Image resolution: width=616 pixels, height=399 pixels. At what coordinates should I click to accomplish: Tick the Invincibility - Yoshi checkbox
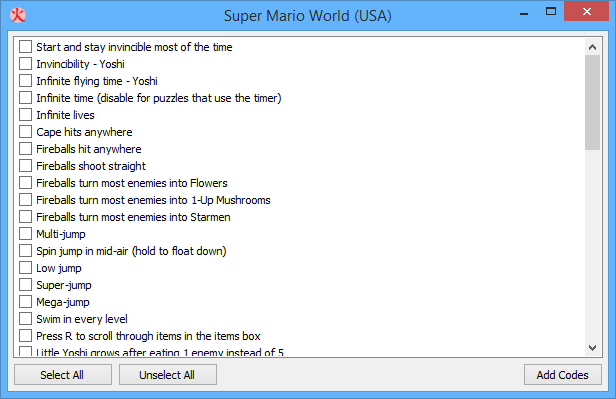click(x=26, y=64)
